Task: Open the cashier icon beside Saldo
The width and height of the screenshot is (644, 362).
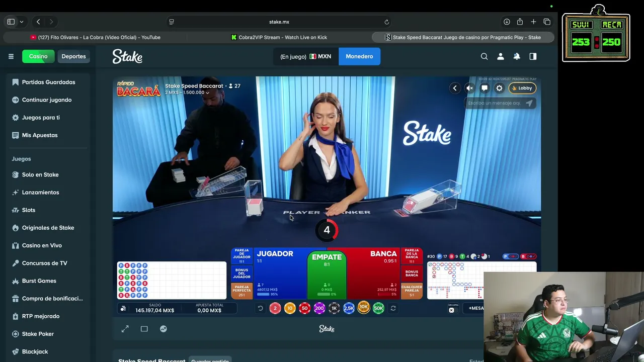Action: pyautogui.click(x=123, y=308)
